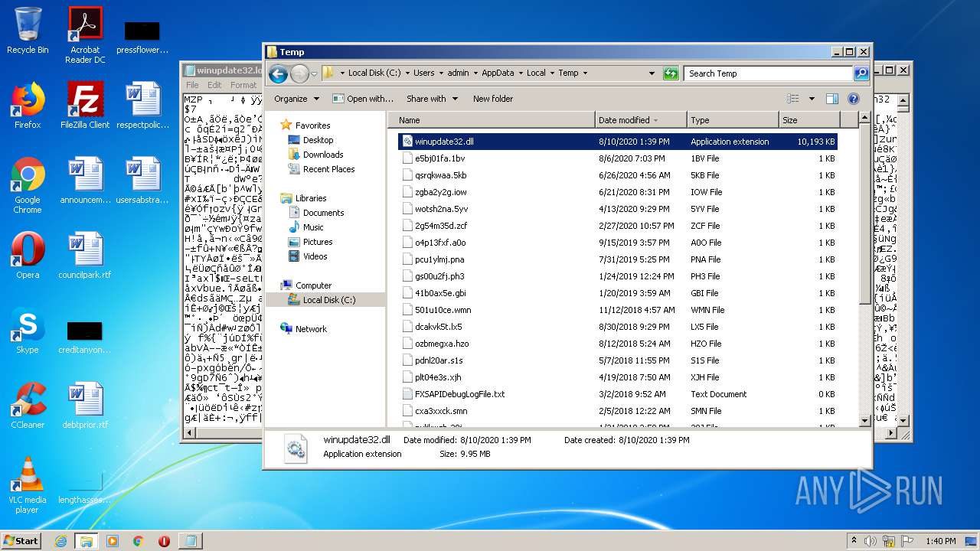This screenshot has height=551, width=980.
Task: Select Desktop under Favorites
Action: tap(318, 140)
